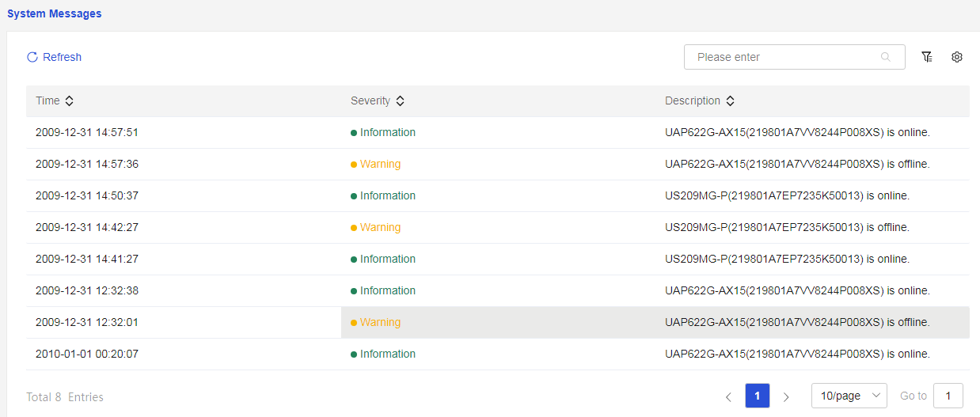Focus the Please enter search field
This screenshot has width=980, height=417.
pos(795,57)
